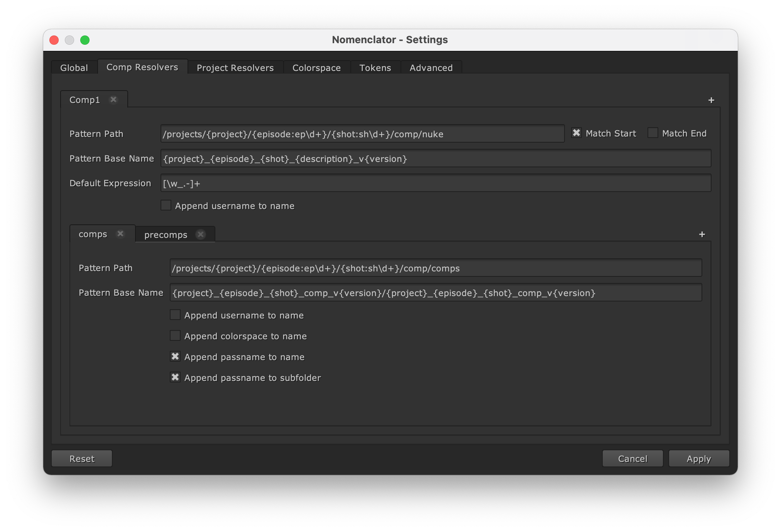
Task: Go to the Tokens tab
Action: point(375,67)
